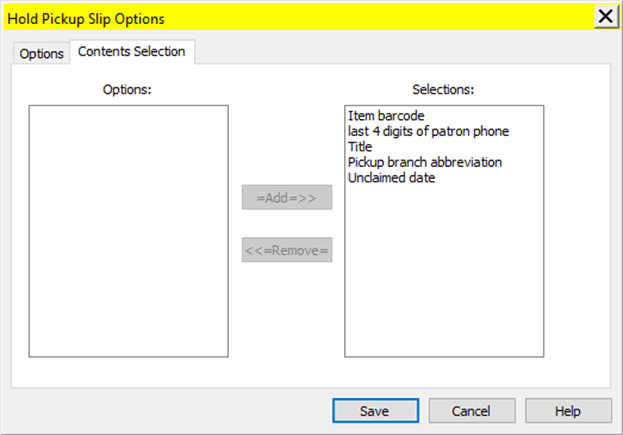Click empty space below Unclaimed date
This screenshot has width=623, height=435.
[444, 270]
